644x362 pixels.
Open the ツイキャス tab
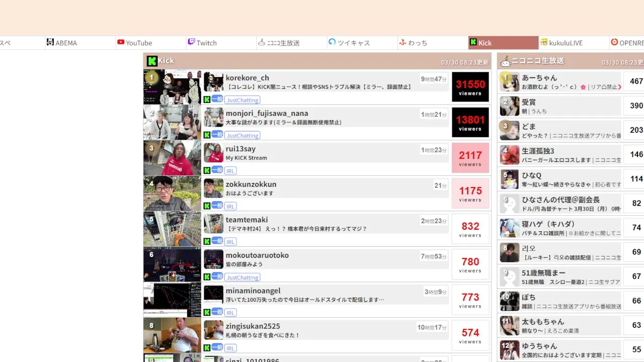click(x=362, y=43)
